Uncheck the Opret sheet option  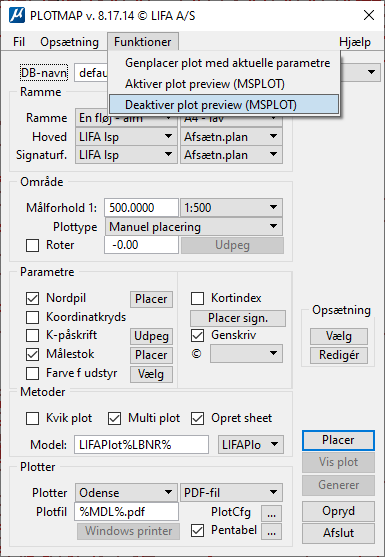[197, 418]
